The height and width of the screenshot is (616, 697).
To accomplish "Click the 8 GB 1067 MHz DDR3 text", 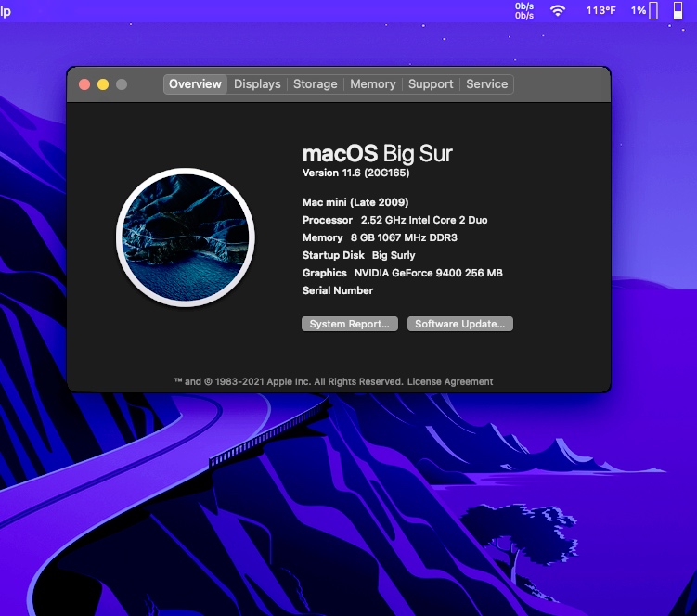I will pos(404,237).
